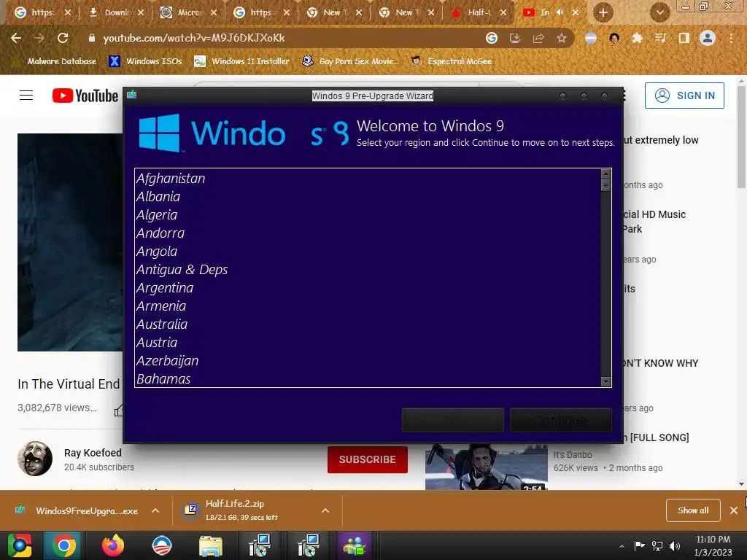Switch to the Downloads tab
The image size is (747, 560).
click(x=116, y=12)
